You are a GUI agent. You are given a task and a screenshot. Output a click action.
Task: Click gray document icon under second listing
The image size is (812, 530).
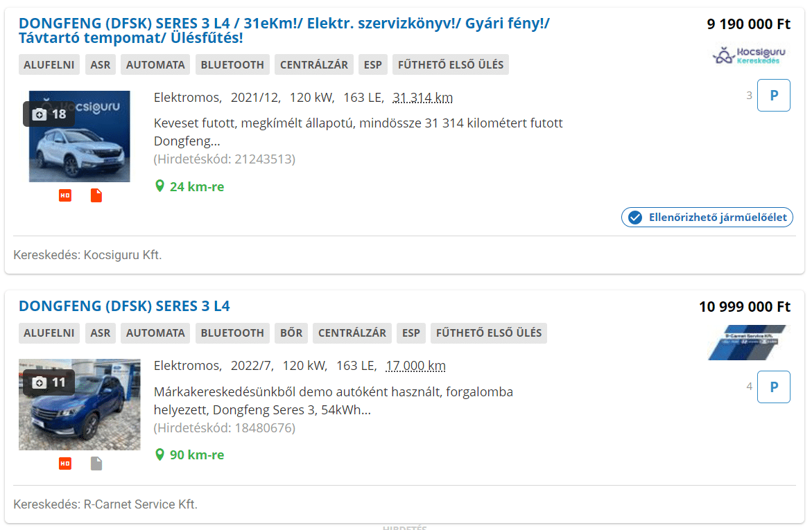[96, 463]
